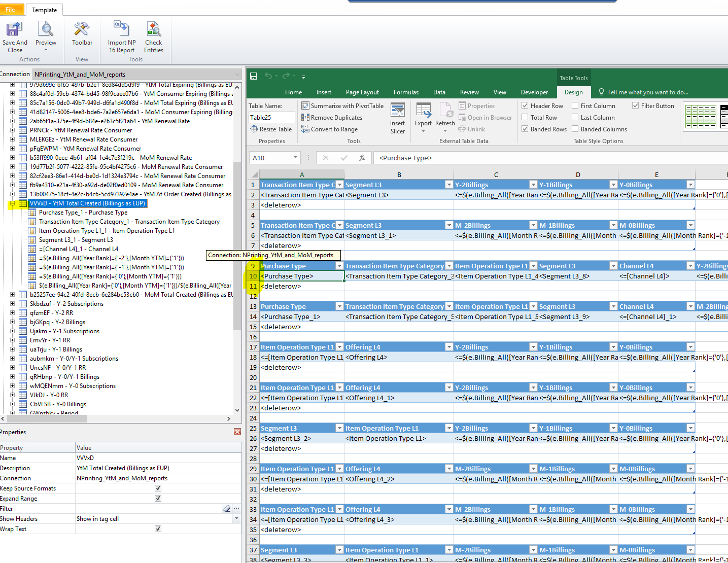The height and width of the screenshot is (563, 728).
Task: Click the Excel save icon
Action: [254, 76]
